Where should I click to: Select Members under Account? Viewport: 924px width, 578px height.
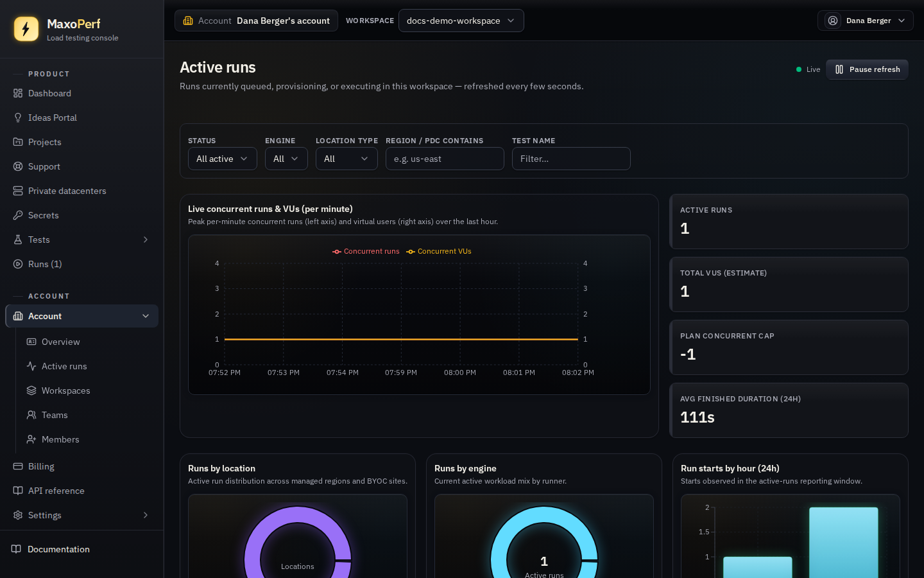[88, 439]
